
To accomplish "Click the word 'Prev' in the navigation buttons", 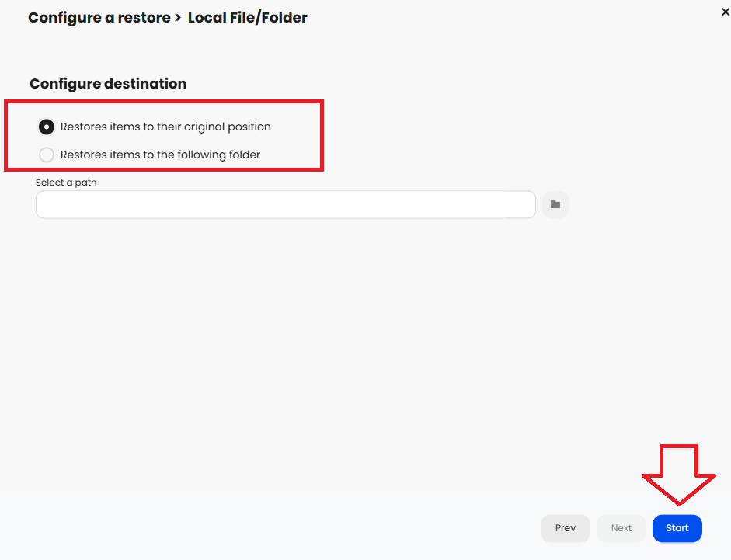I will 566,528.
